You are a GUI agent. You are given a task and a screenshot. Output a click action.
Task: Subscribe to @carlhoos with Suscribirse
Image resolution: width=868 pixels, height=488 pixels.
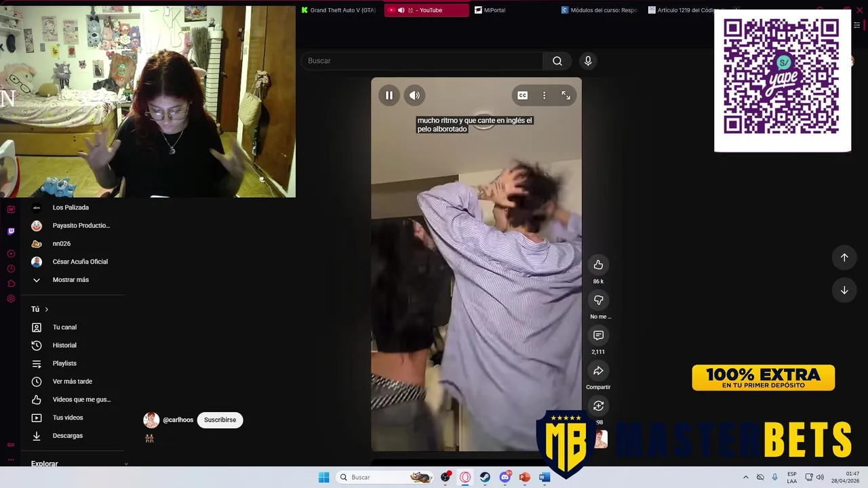pyautogui.click(x=220, y=420)
